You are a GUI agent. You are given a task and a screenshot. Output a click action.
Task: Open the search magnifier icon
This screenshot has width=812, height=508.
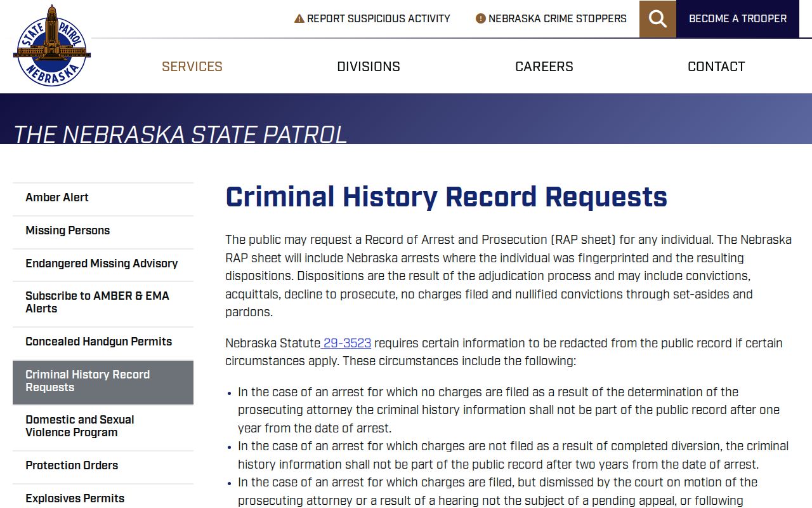tap(658, 19)
